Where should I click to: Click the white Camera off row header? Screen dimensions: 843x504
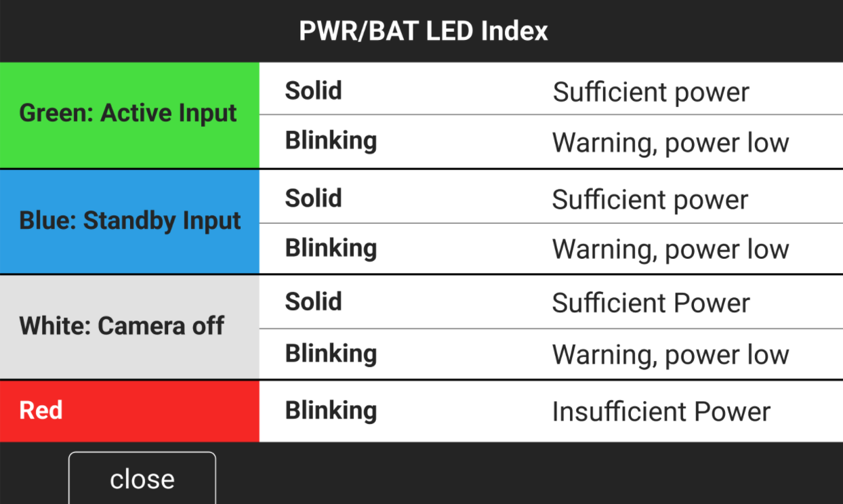pyautogui.click(x=129, y=327)
